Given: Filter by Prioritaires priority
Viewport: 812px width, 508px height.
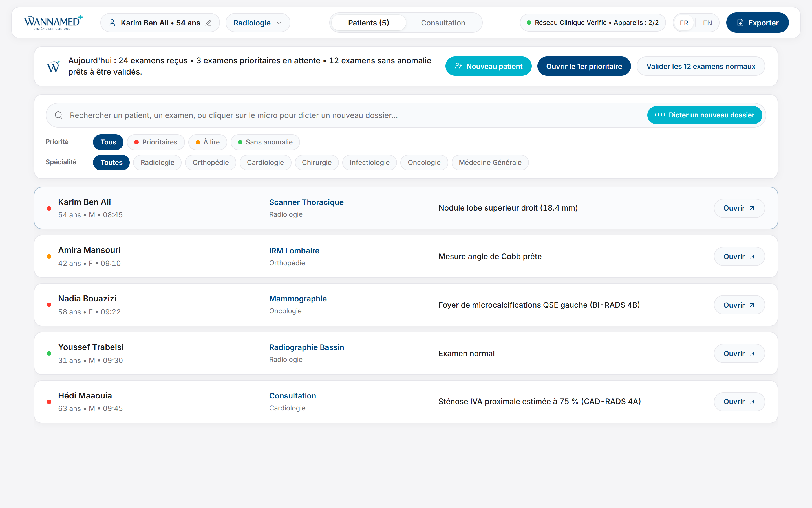Looking at the screenshot, I should pyautogui.click(x=156, y=142).
